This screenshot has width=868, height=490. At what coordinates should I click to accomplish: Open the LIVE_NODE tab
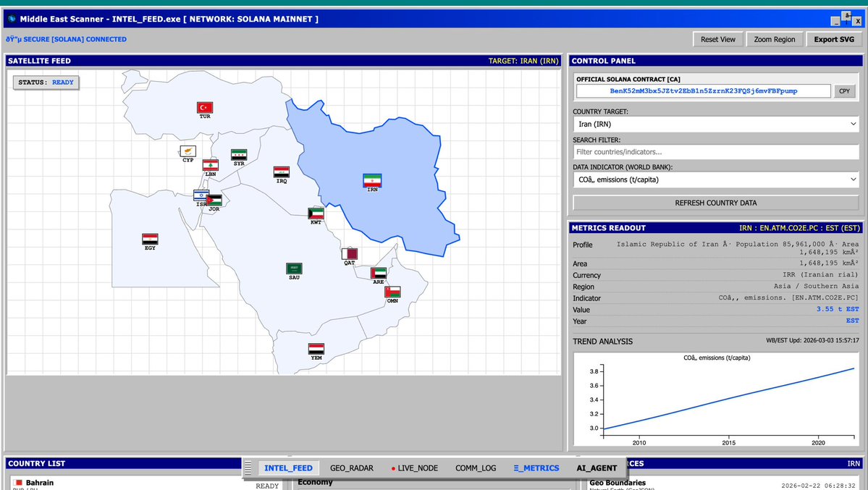[x=415, y=468]
